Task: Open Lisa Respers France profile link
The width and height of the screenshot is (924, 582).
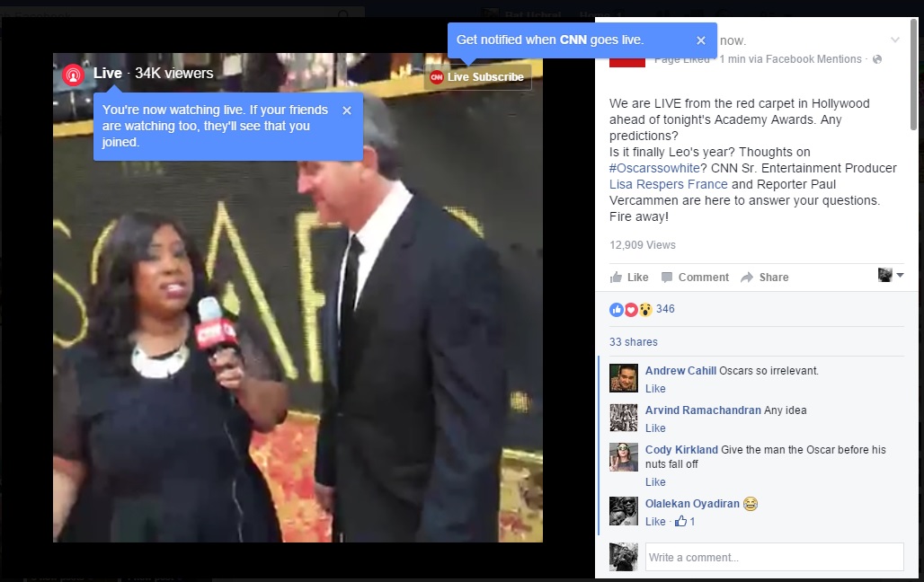Action: tap(668, 184)
